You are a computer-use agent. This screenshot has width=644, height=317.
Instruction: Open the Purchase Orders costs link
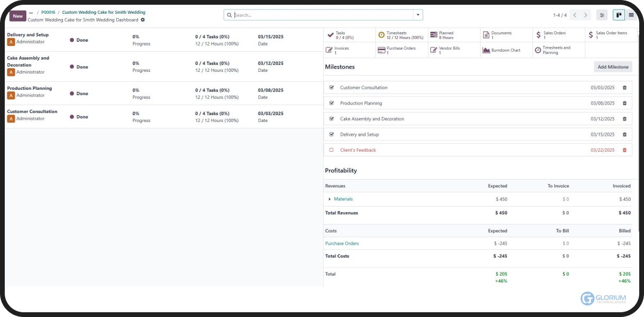coord(342,244)
